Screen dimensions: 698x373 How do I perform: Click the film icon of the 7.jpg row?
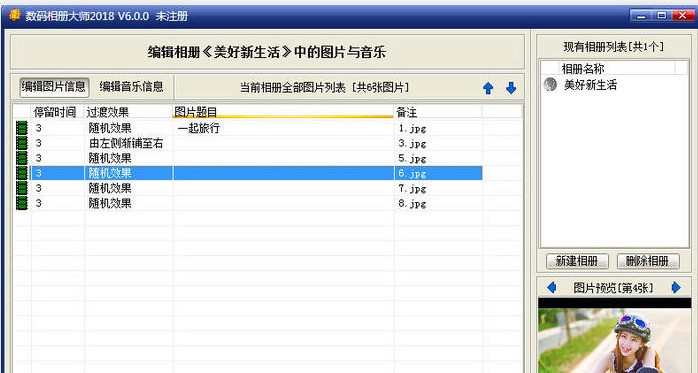point(21,188)
